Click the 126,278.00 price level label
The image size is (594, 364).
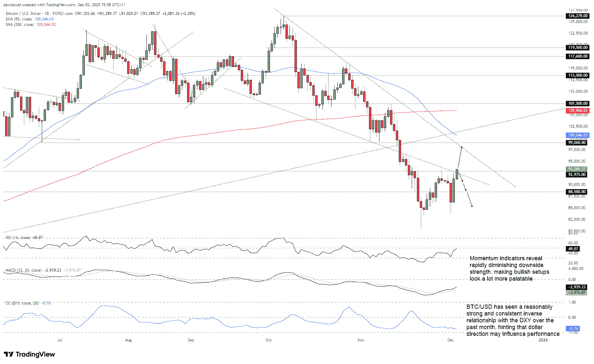[x=578, y=15]
